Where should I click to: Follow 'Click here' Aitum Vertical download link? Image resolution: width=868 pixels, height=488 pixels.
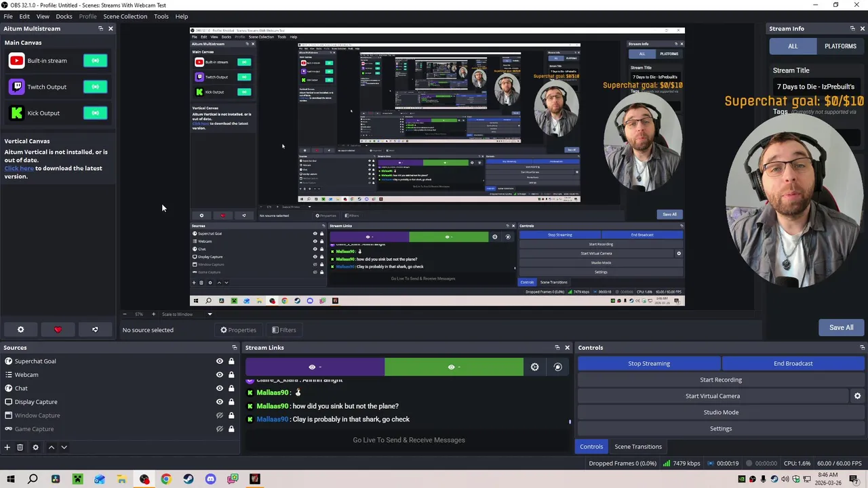coord(19,168)
